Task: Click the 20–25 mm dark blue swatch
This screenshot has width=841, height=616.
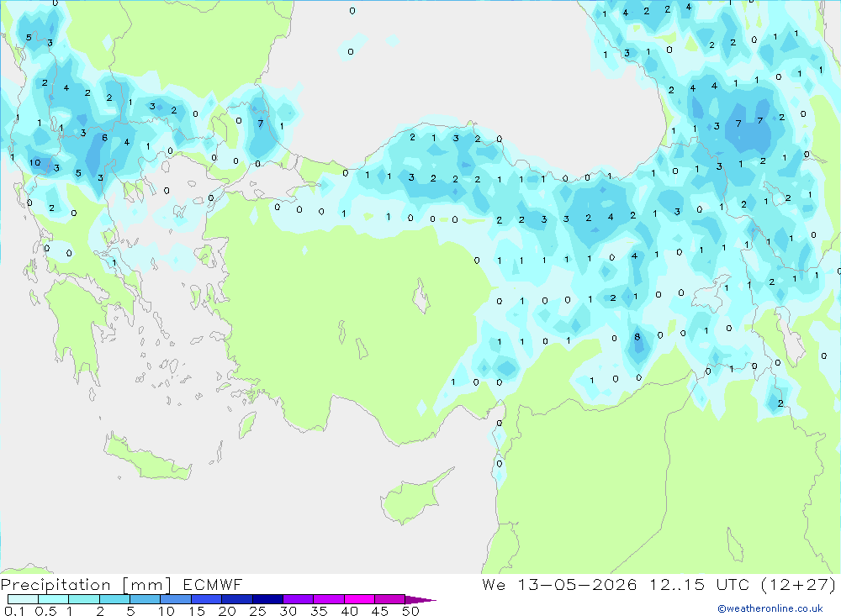Action: click(237, 599)
